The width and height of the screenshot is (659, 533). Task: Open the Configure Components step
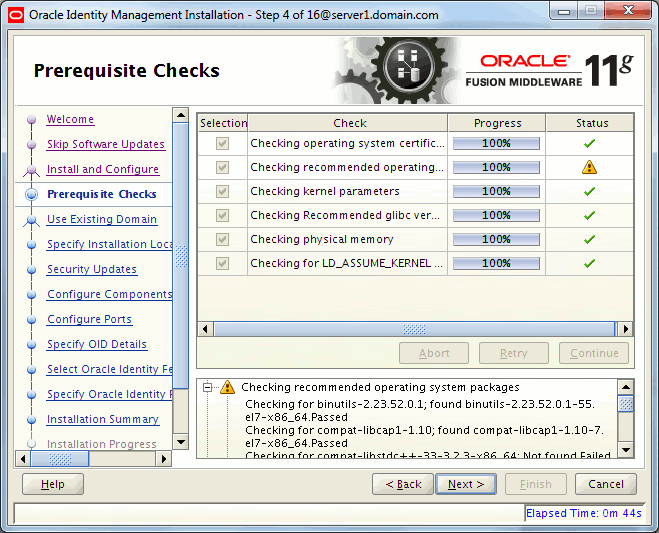point(110,294)
